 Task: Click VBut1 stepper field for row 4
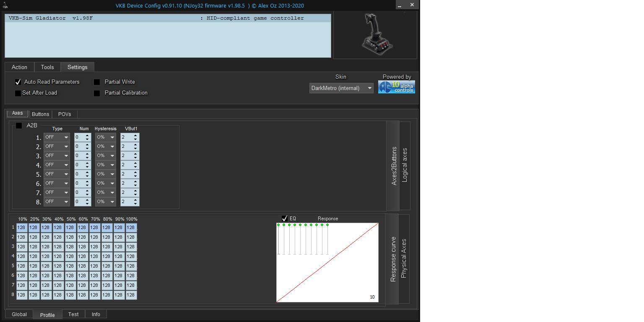[130, 165]
